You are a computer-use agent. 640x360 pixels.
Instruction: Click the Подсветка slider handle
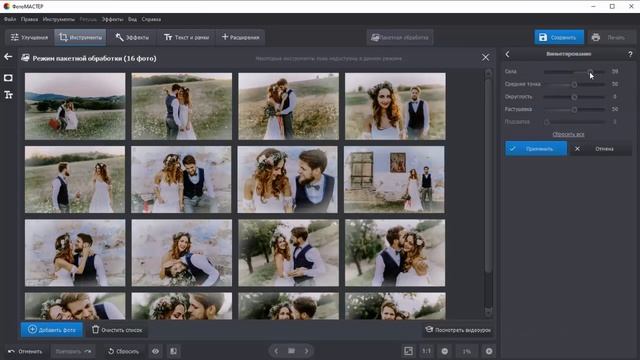pos(547,122)
